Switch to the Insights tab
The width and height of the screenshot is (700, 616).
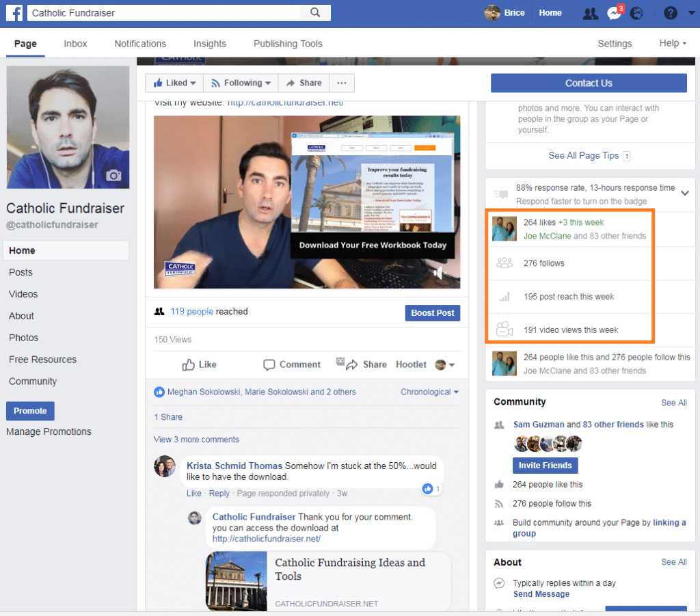pyautogui.click(x=209, y=44)
